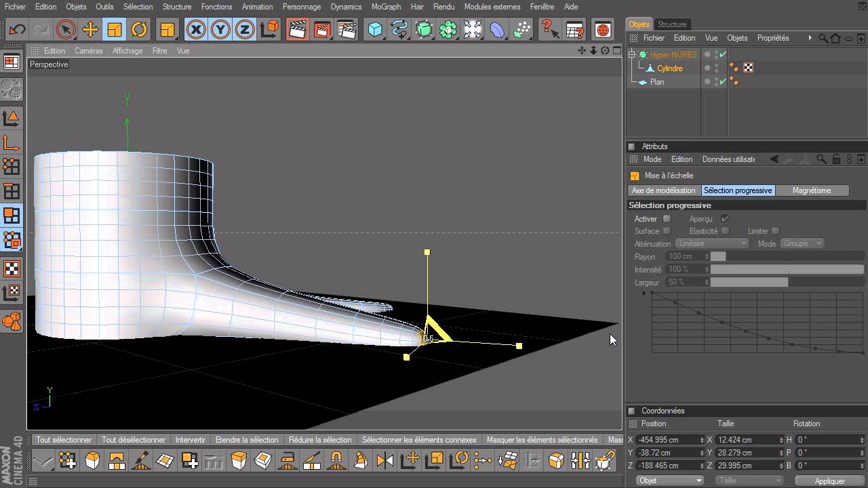Click Réduire la sélection button

pyautogui.click(x=320, y=440)
